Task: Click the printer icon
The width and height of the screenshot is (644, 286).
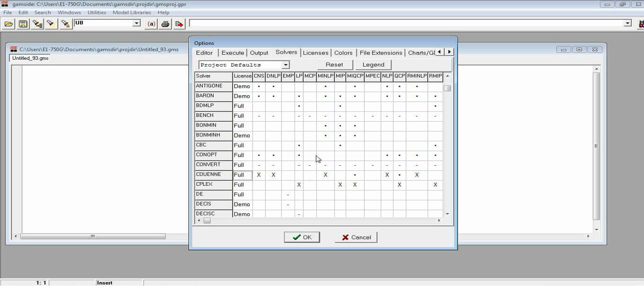Action: coord(165,24)
